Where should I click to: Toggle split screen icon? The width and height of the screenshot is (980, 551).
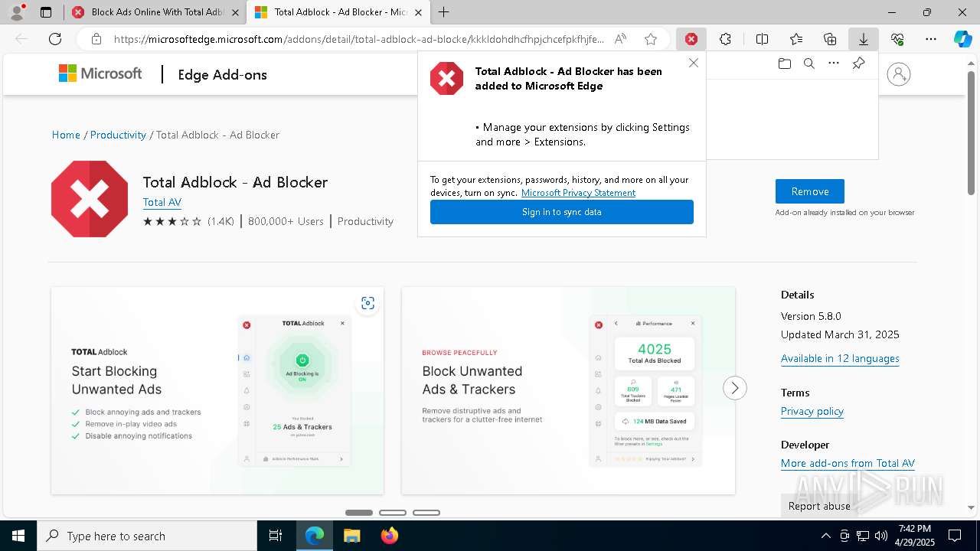click(763, 39)
